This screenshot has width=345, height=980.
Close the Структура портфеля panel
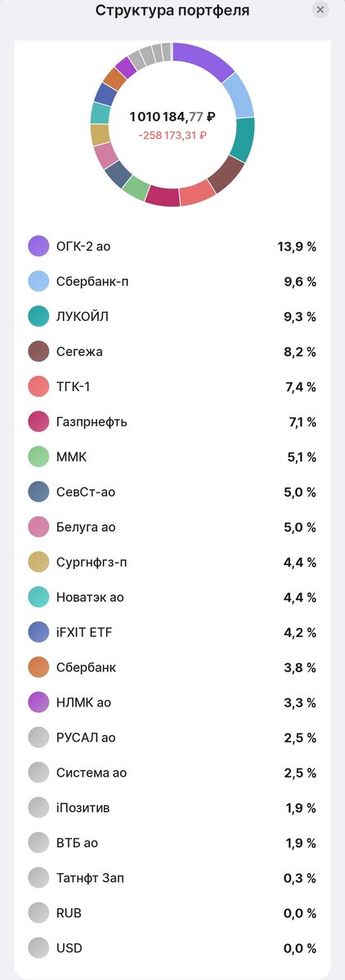[x=320, y=10]
